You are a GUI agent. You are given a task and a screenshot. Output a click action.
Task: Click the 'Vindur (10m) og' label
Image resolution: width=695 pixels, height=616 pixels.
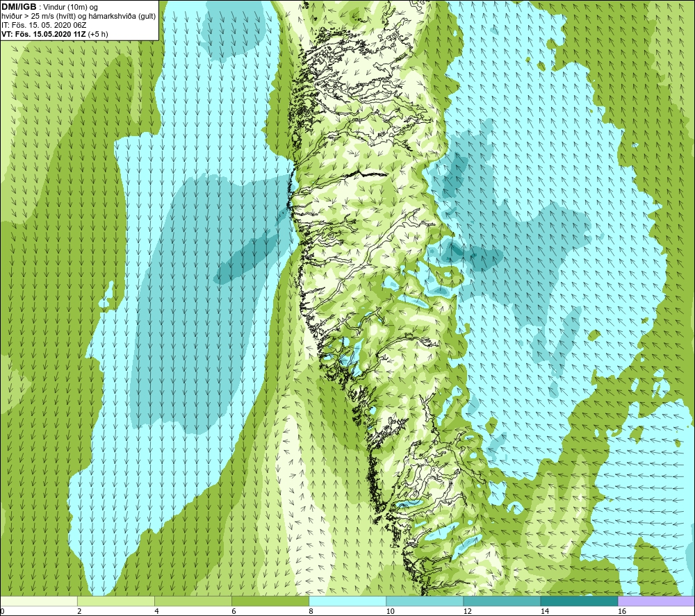click(x=70, y=8)
